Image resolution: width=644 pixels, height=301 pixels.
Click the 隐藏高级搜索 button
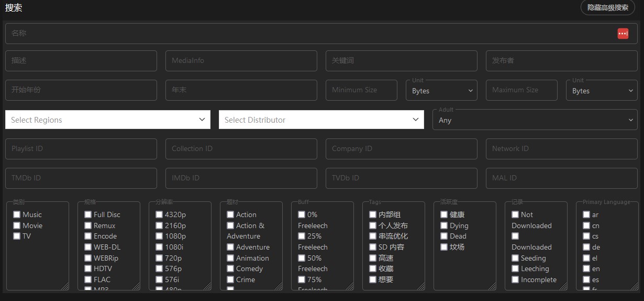click(x=607, y=8)
